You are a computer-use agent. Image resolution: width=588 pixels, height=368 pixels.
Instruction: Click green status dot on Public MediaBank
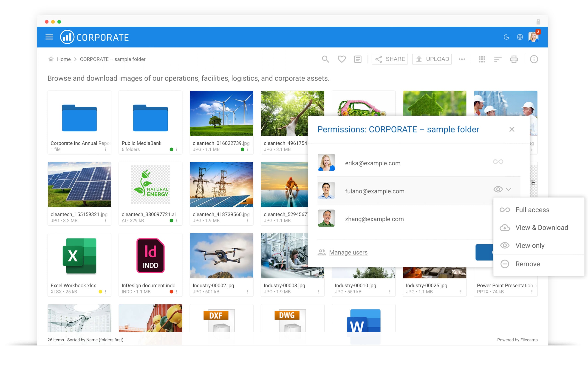(171, 149)
